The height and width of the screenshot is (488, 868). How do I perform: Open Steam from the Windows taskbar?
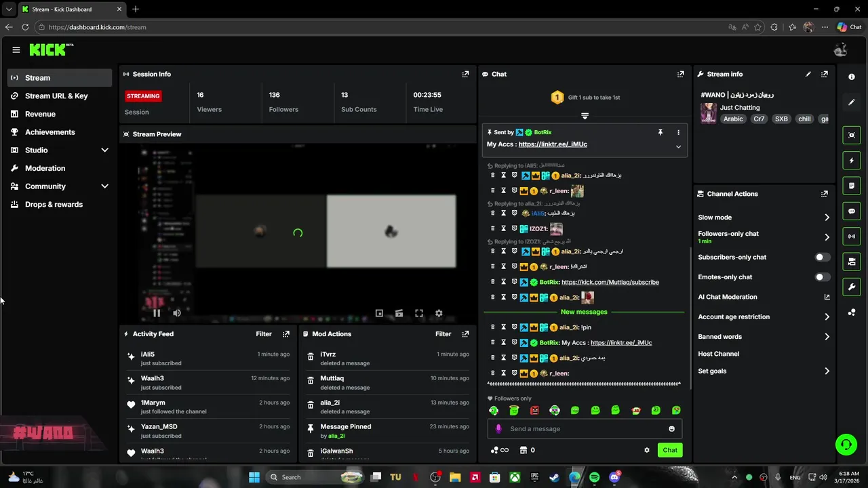pyautogui.click(x=555, y=477)
